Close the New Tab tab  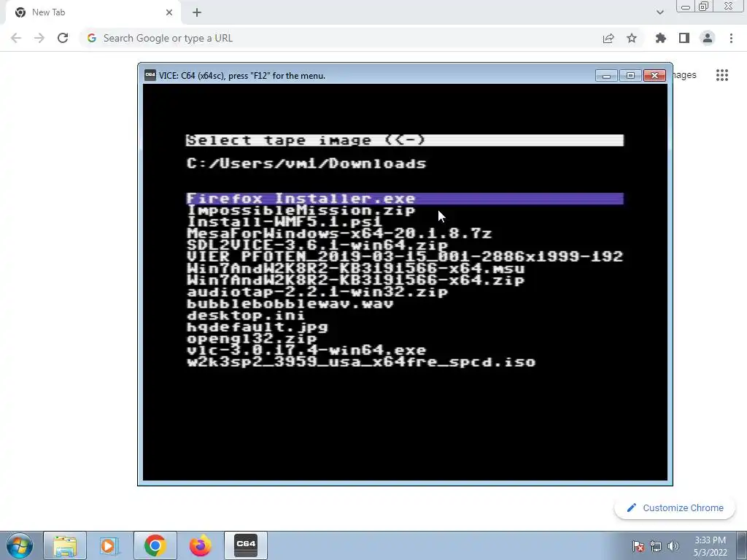tap(169, 12)
